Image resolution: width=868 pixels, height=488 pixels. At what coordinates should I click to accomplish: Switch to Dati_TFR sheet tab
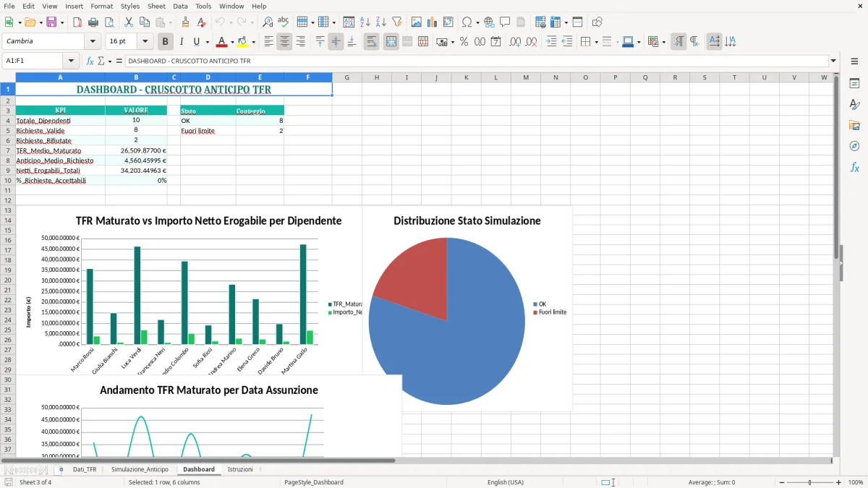pos(85,469)
